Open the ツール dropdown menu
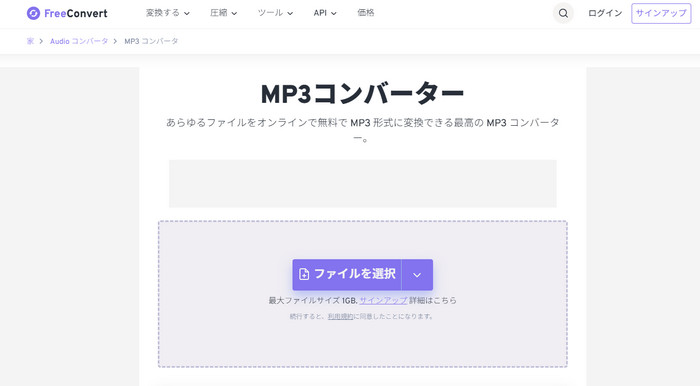Screen dimensions: 700x386 [275, 13]
